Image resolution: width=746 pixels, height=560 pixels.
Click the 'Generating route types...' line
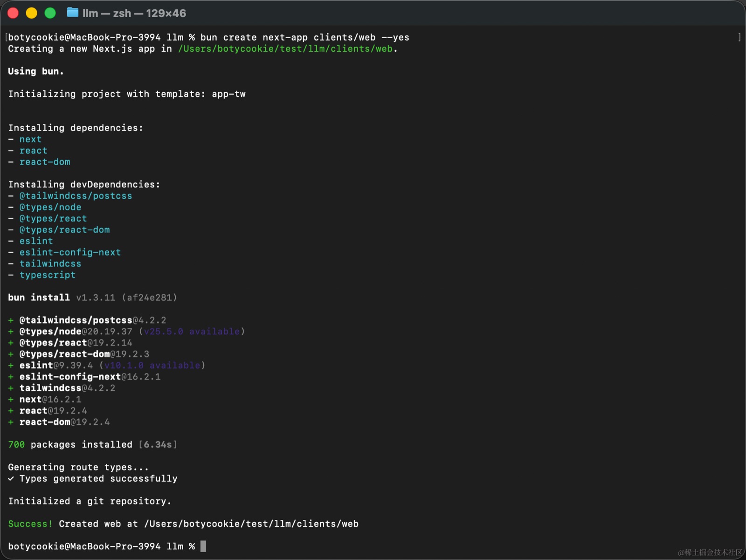click(x=78, y=467)
